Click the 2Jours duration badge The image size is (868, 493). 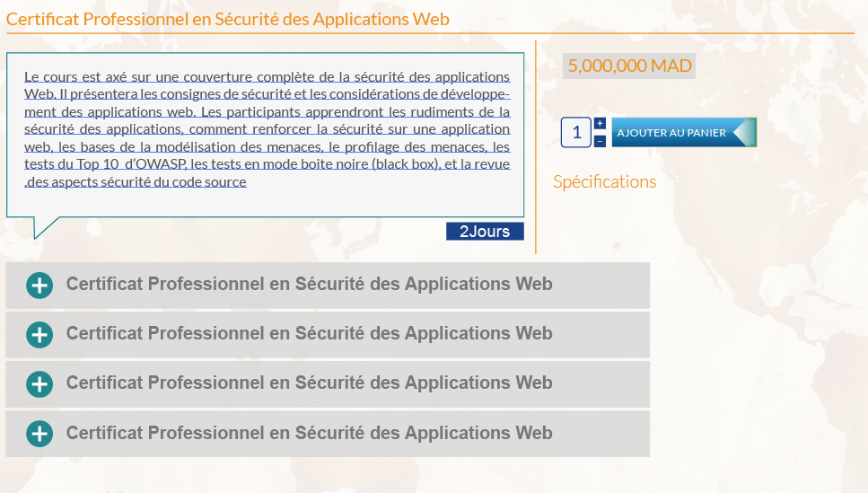tap(485, 232)
